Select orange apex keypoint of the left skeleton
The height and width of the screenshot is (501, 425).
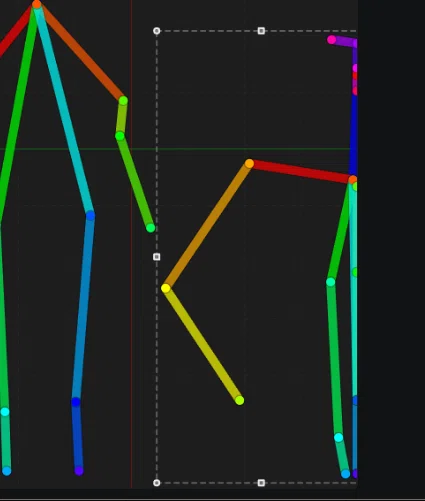pyautogui.click(x=37, y=4)
